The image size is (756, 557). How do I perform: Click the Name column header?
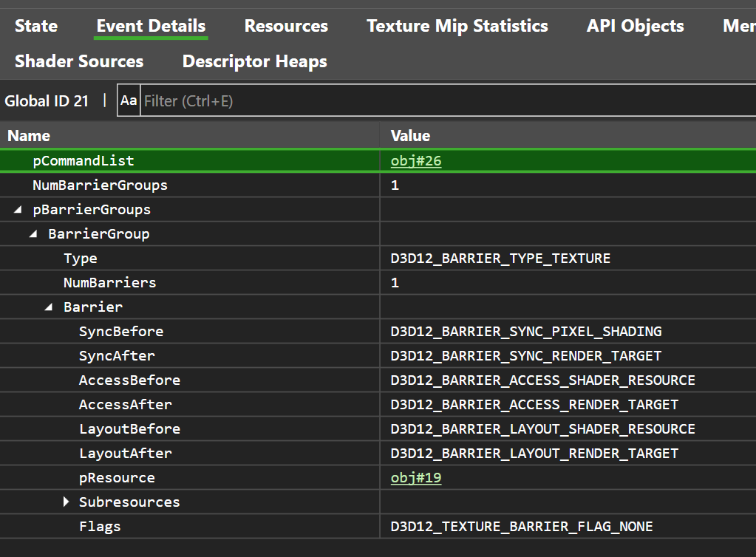pyautogui.click(x=29, y=136)
